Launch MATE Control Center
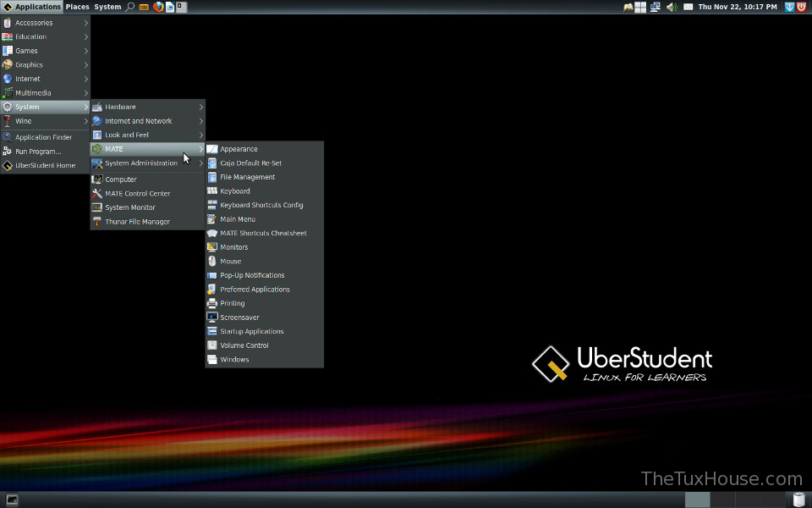 point(137,194)
